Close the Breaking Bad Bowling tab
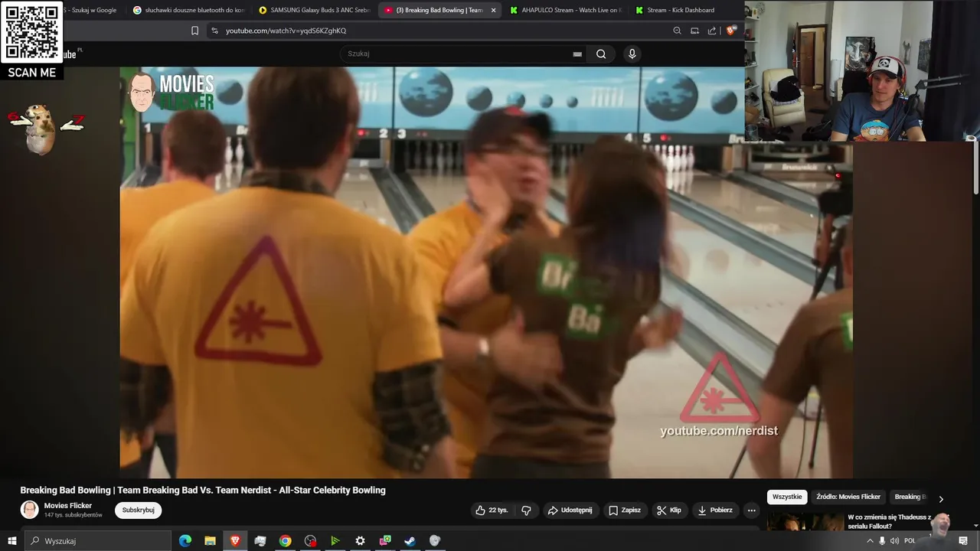Screen dimensions: 980x551 click(x=493, y=10)
